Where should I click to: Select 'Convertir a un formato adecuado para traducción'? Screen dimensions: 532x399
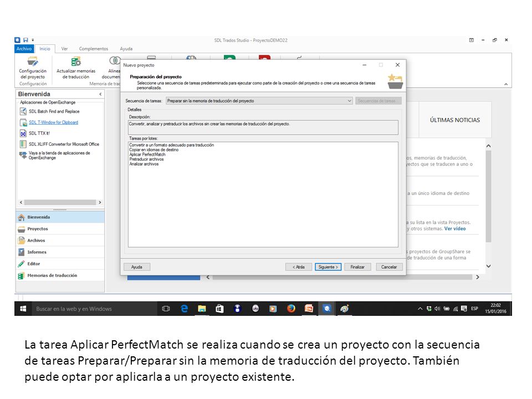(x=171, y=145)
